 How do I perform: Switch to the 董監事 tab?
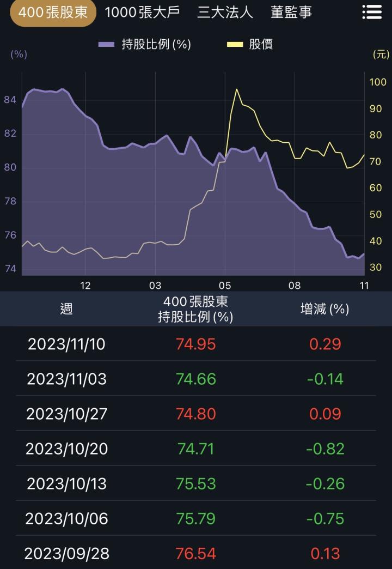[x=291, y=13]
